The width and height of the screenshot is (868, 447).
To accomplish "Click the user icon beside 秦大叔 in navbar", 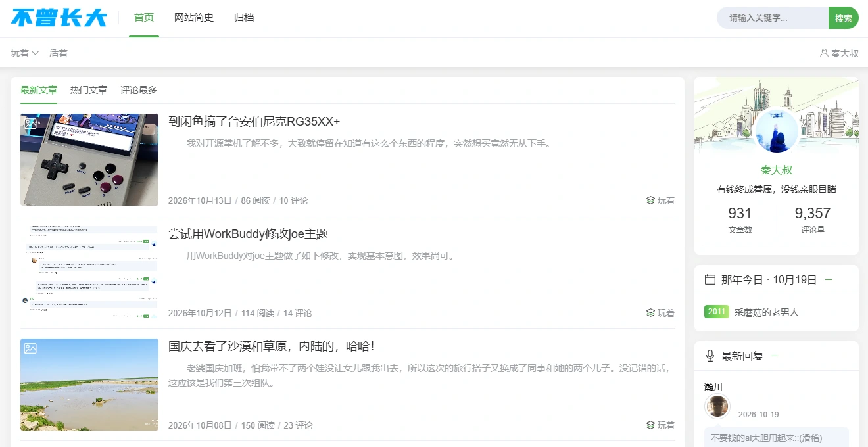I will coord(824,53).
